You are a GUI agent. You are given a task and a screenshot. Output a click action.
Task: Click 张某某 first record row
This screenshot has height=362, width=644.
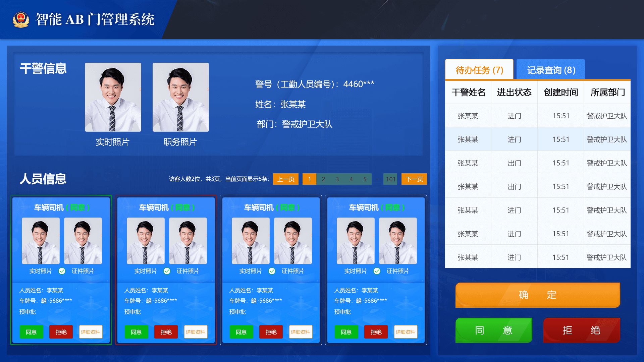[x=538, y=116]
